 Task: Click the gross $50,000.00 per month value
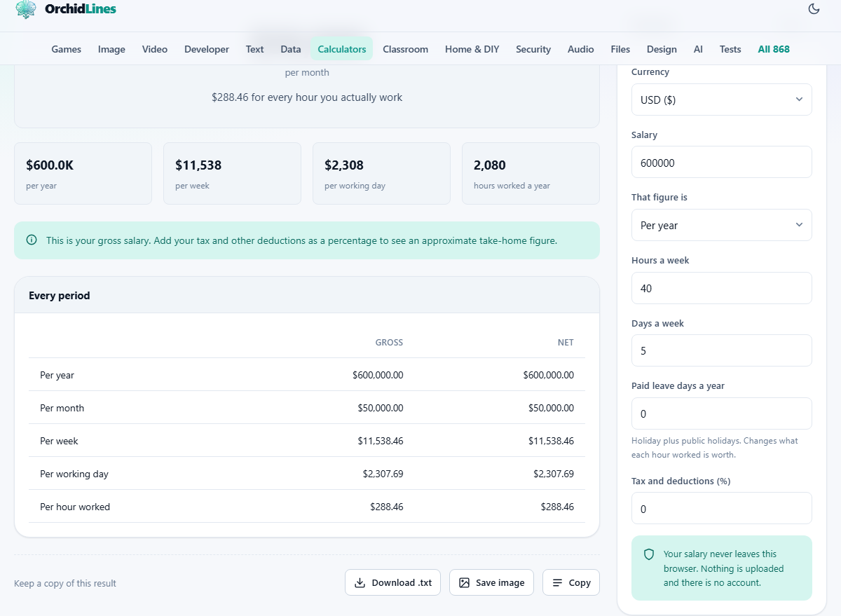[381, 408]
